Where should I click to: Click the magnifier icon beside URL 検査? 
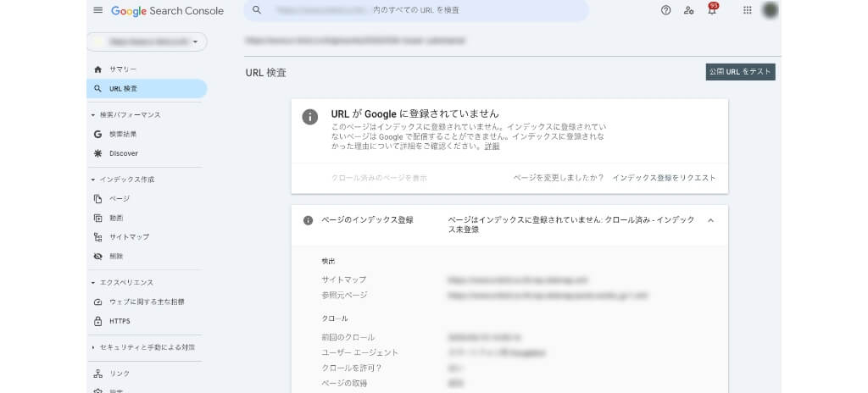[x=98, y=89]
